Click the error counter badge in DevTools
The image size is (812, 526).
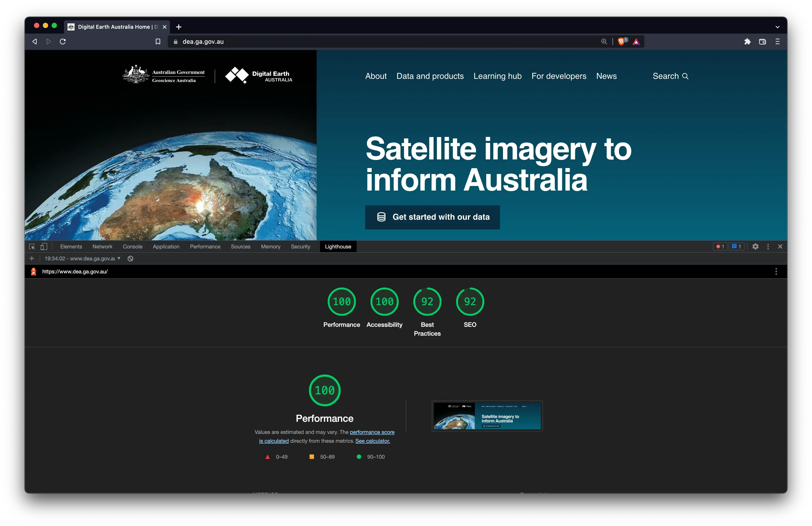pos(720,246)
